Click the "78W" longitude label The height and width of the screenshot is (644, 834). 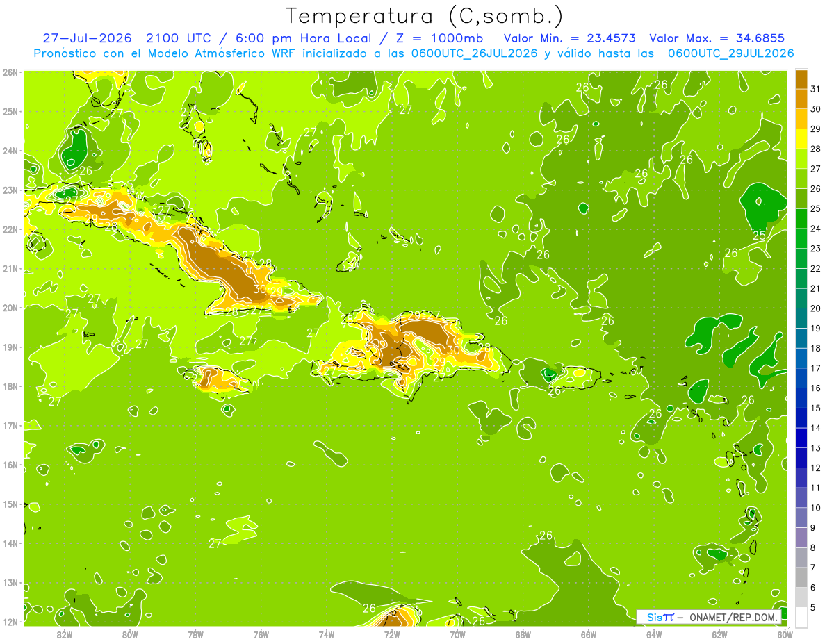195,634
